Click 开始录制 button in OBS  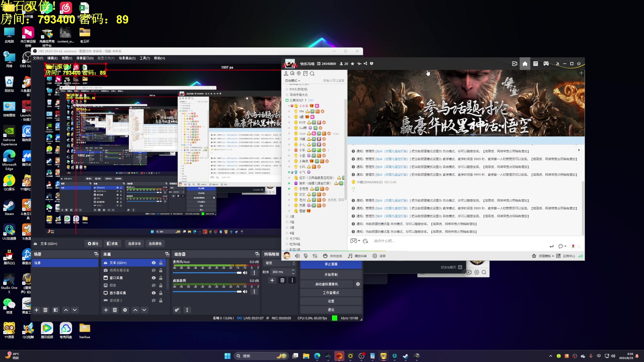[x=331, y=275]
